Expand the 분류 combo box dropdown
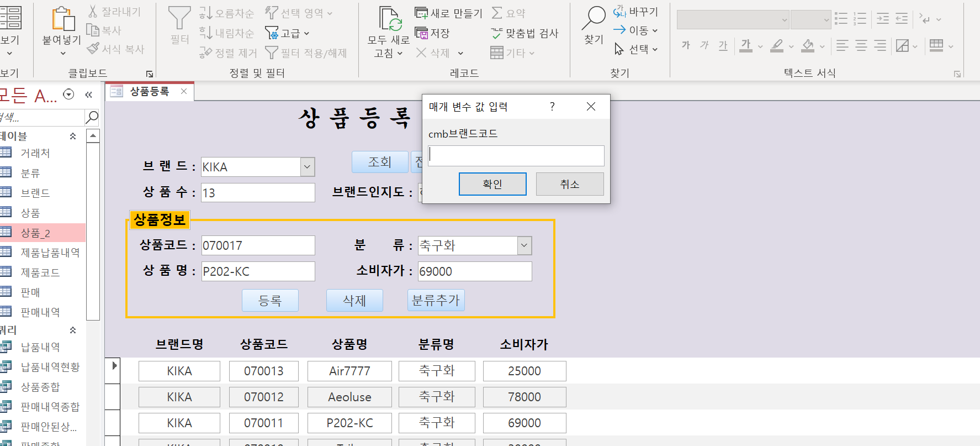 [524, 245]
